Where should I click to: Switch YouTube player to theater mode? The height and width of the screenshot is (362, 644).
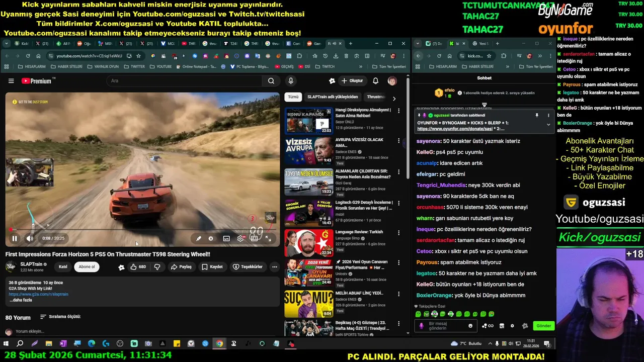coord(255,239)
